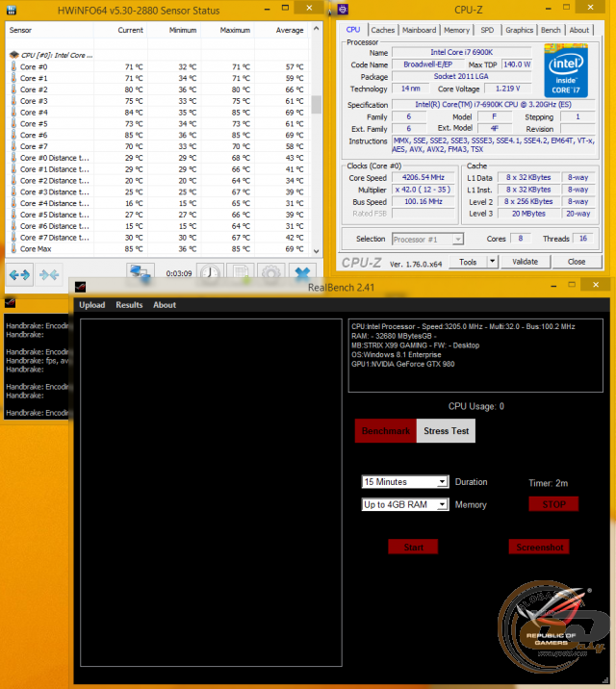Click the RealBench ROG title bar icon
This screenshot has height=689, width=616.
(x=81, y=287)
